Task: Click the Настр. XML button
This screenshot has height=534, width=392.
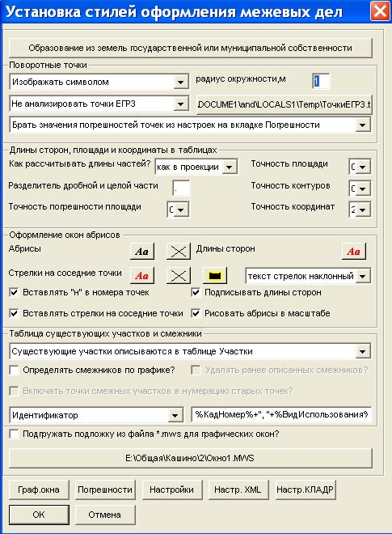Action: tap(238, 489)
